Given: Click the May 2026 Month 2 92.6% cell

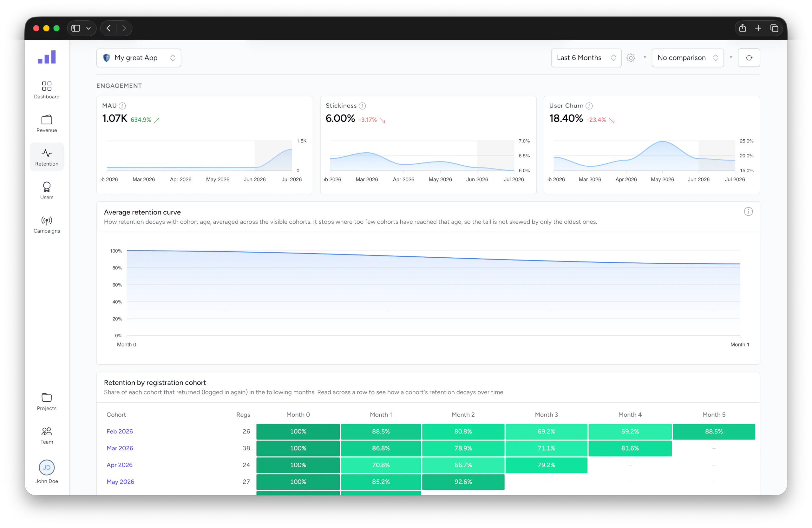Looking at the screenshot, I should click(463, 482).
